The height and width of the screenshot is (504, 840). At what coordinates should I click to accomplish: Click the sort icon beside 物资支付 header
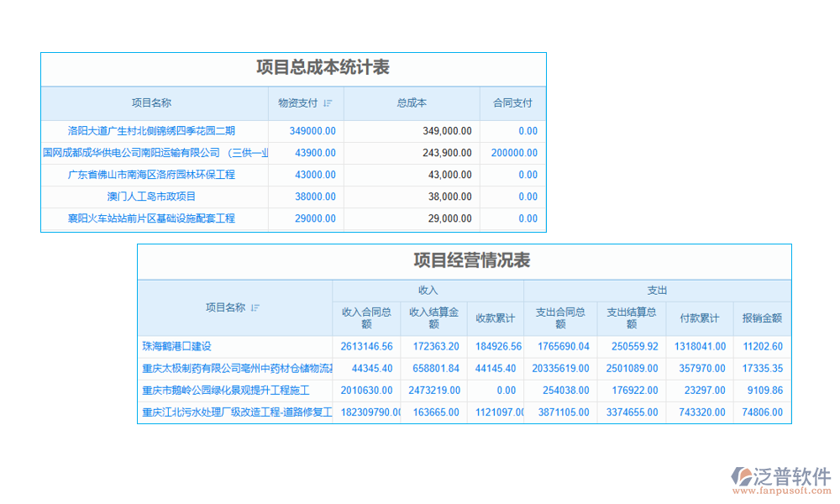[327, 102]
